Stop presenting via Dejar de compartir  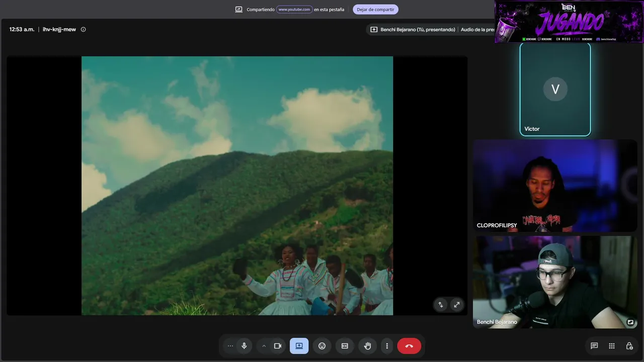pyautogui.click(x=375, y=10)
